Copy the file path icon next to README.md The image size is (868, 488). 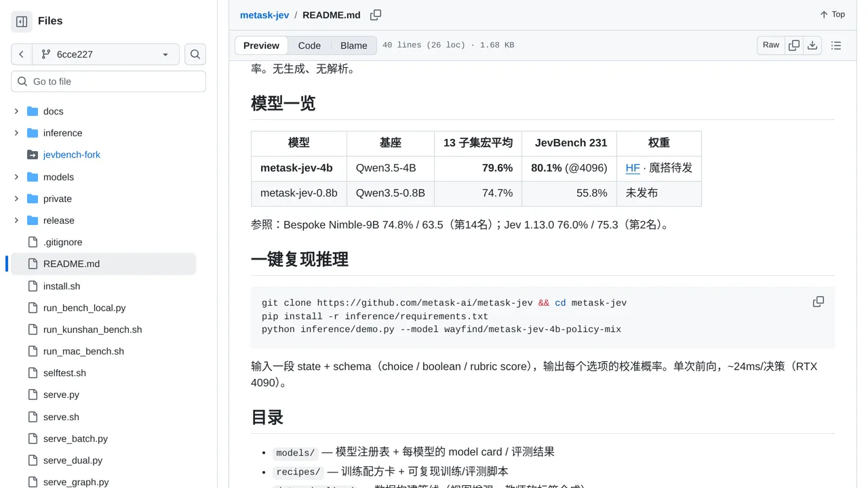coord(376,15)
